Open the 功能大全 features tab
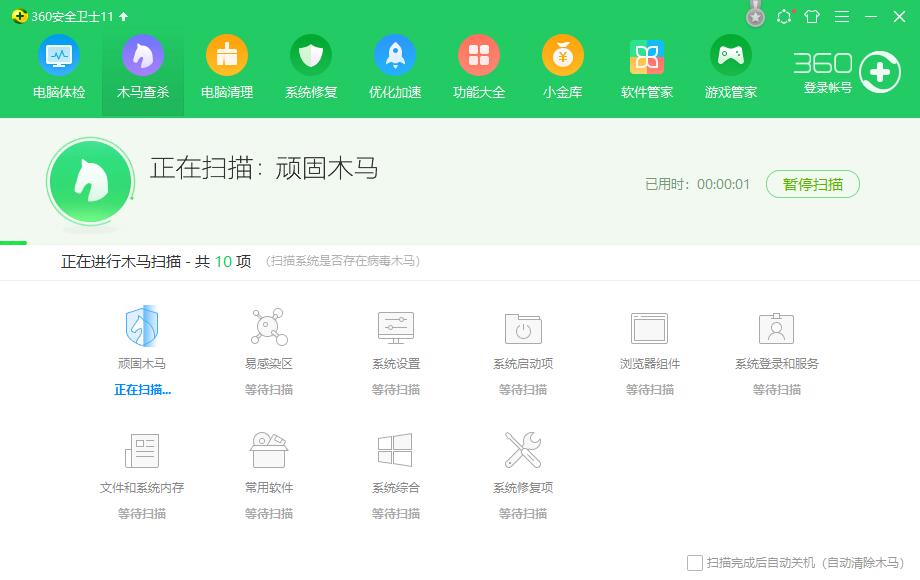The height and width of the screenshot is (580, 920). tap(479, 67)
